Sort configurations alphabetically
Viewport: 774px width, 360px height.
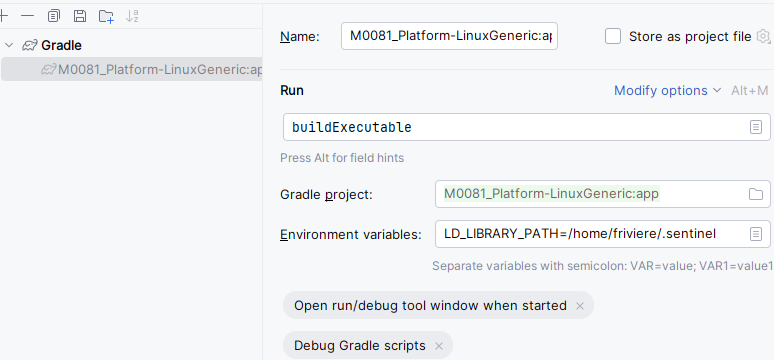pyautogui.click(x=132, y=16)
